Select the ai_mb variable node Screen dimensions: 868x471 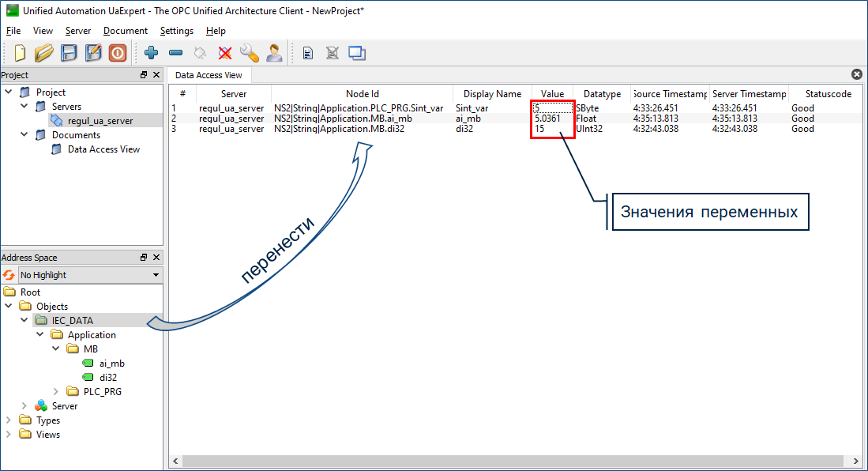point(111,364)
